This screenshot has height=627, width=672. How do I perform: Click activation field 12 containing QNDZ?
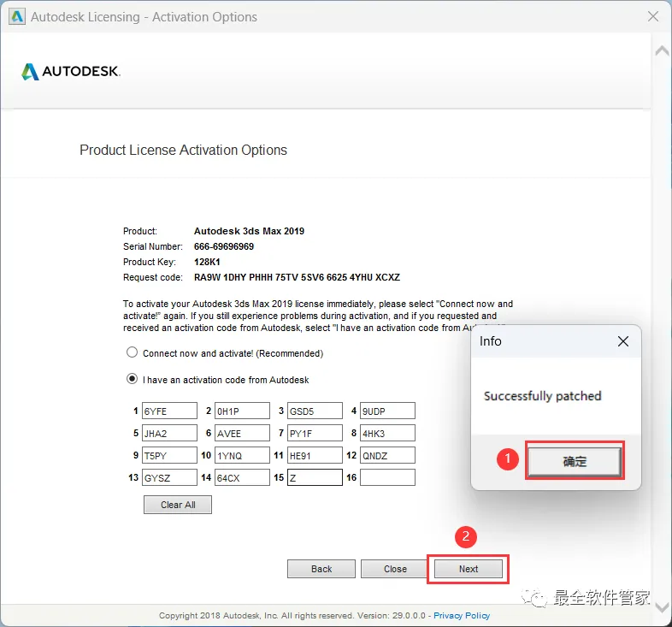pyautogui.click(x=387, y=455)
